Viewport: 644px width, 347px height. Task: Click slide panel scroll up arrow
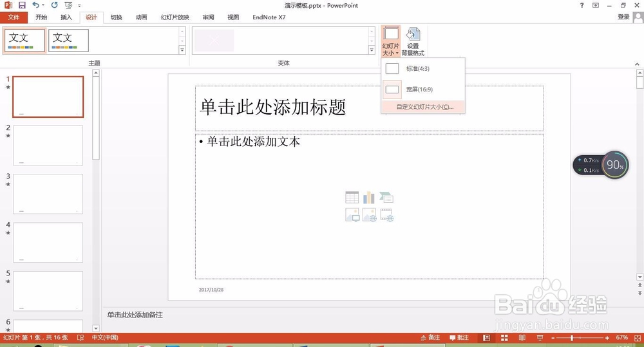[x=96, y=73]
